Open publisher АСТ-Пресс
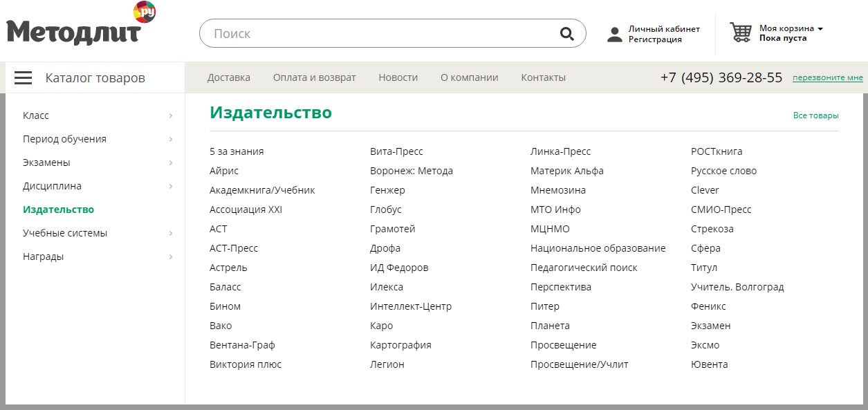The height and width of the screenshot is (410, 868). (x=234, y=248)
